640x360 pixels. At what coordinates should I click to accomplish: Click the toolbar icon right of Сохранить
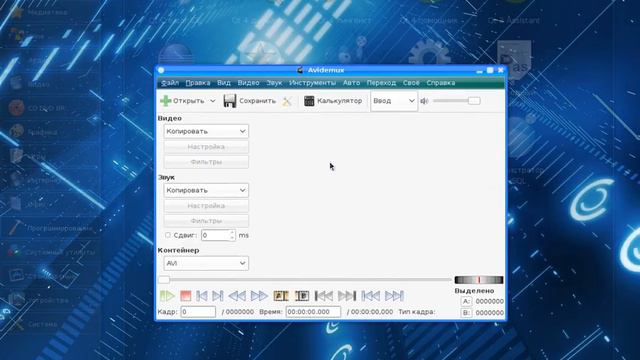click(287, 101)
